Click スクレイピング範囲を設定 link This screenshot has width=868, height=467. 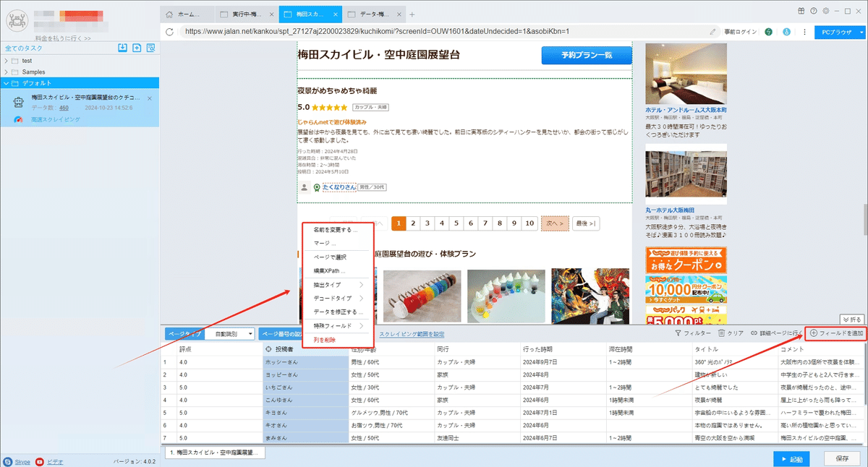click(x=412, y=334)
